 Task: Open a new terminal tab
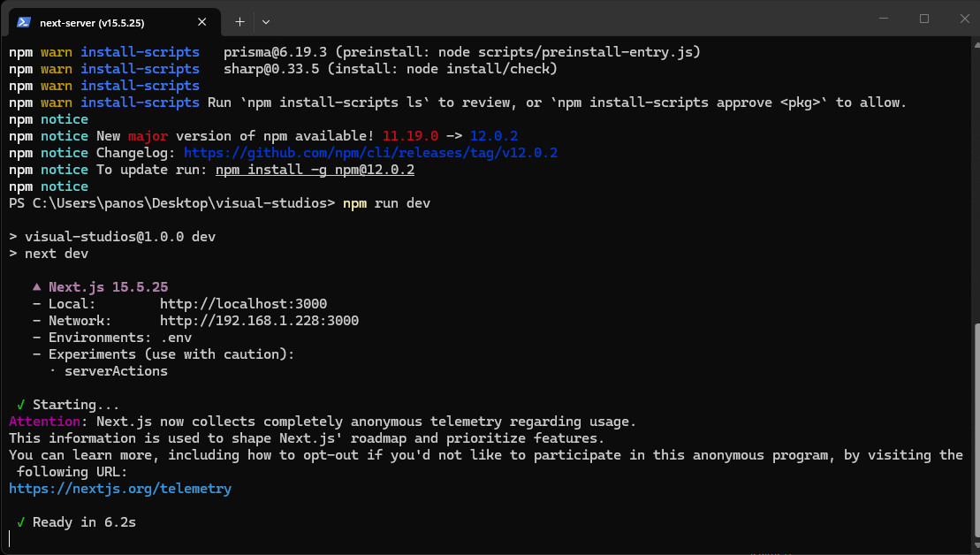[x=239, y=22]
